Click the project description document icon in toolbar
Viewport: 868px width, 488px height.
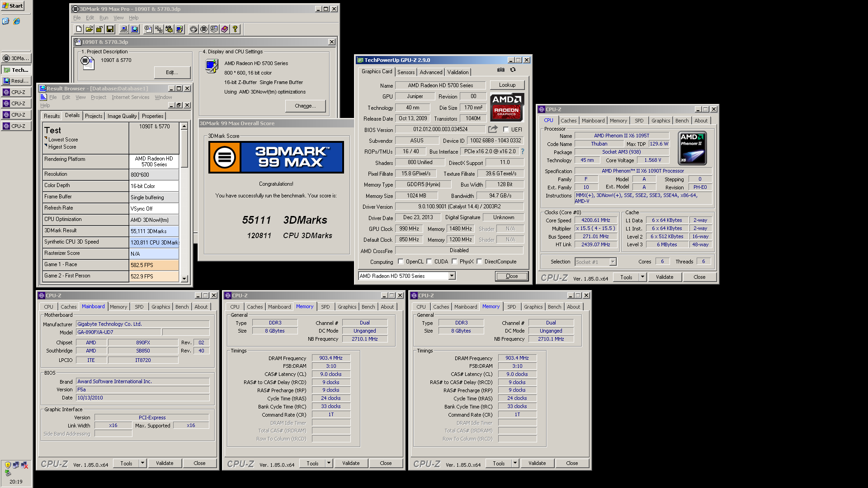(x=148, y=29)
